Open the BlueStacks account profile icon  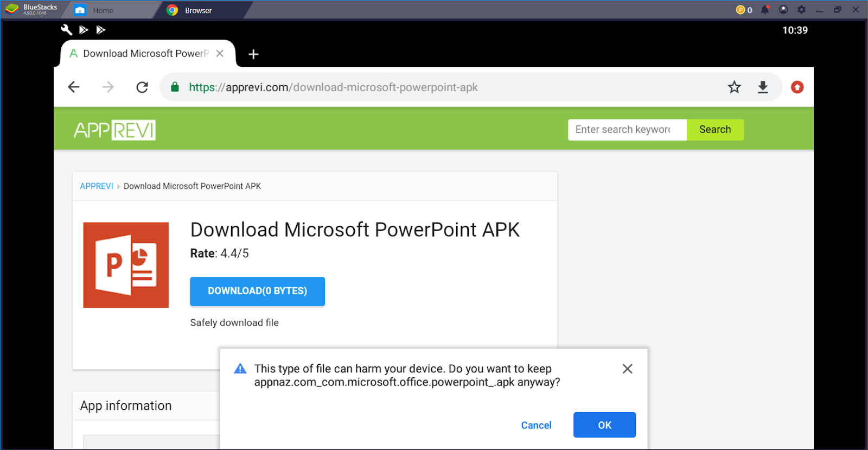783,10
